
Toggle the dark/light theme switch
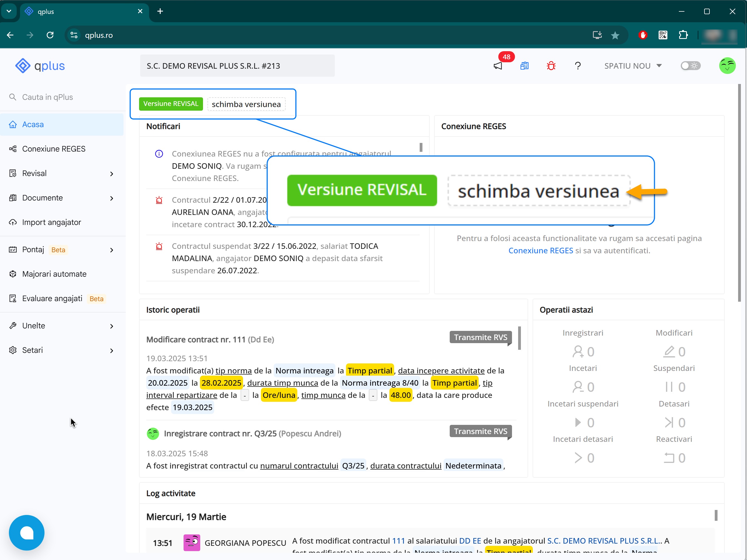[x=690, y=66]
